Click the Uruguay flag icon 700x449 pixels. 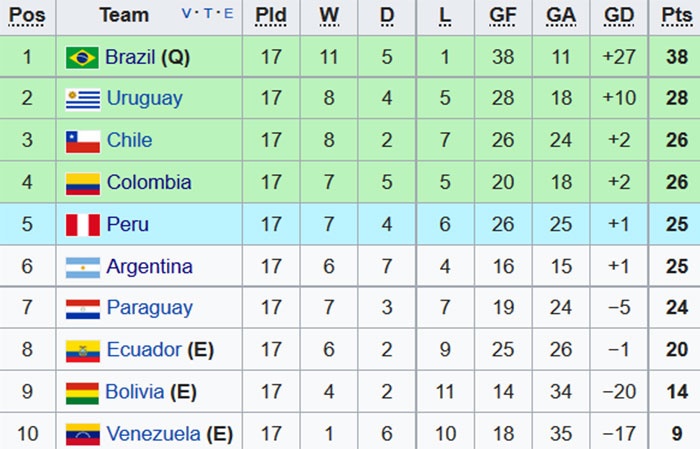[x=82, y=99]
